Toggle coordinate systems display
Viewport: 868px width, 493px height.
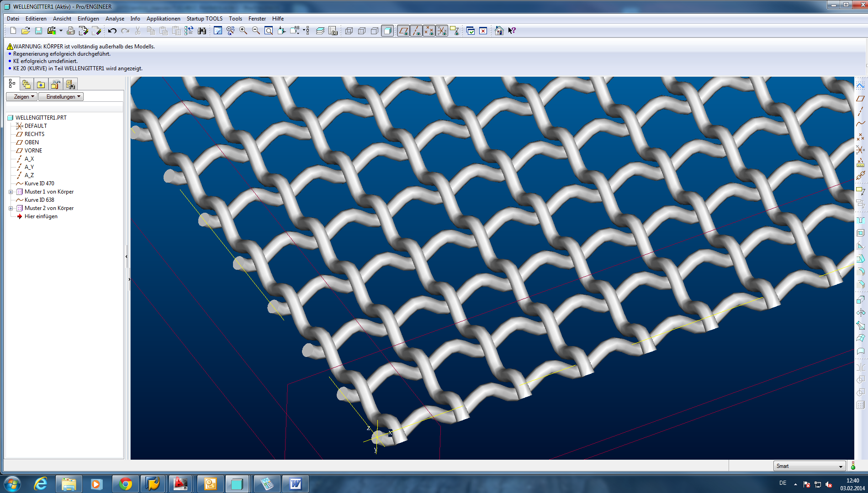[x=442, y=31]
